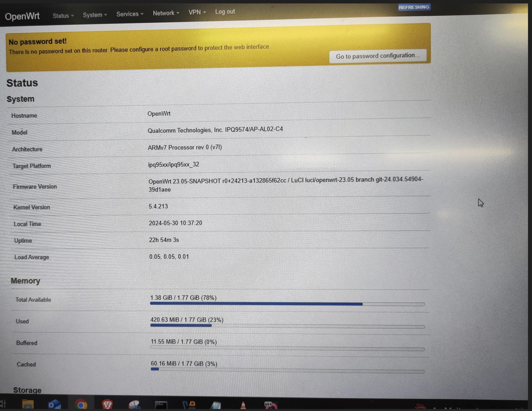
Task: Click target platform 'ipq95xx/ipq95xx_32'
Action: 173,164
